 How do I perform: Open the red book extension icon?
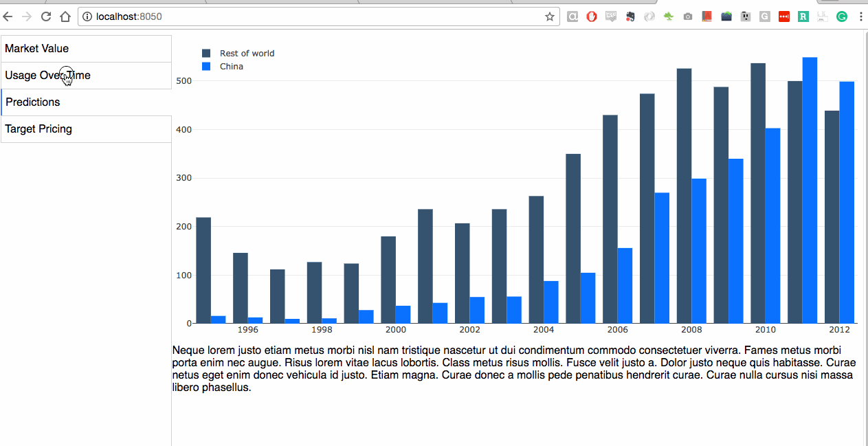707,16
